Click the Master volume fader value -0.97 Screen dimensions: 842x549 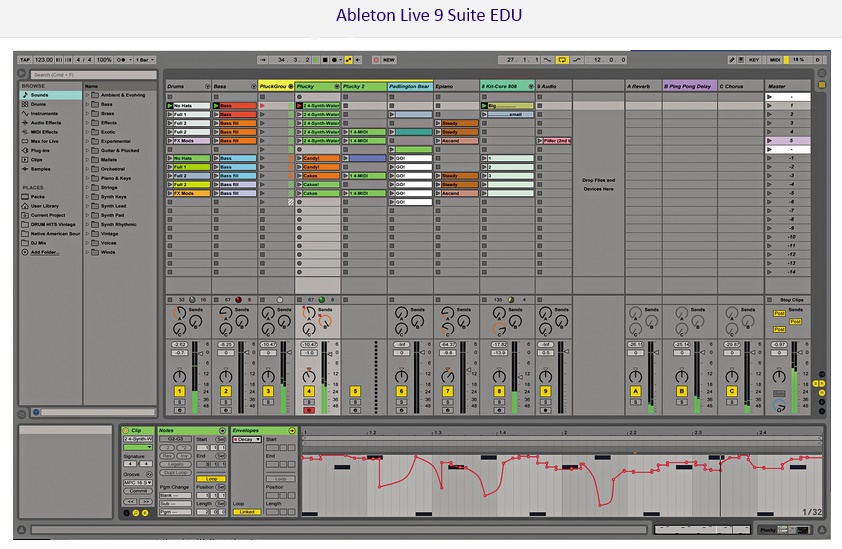pyautogui.click(x=779, y=344)
